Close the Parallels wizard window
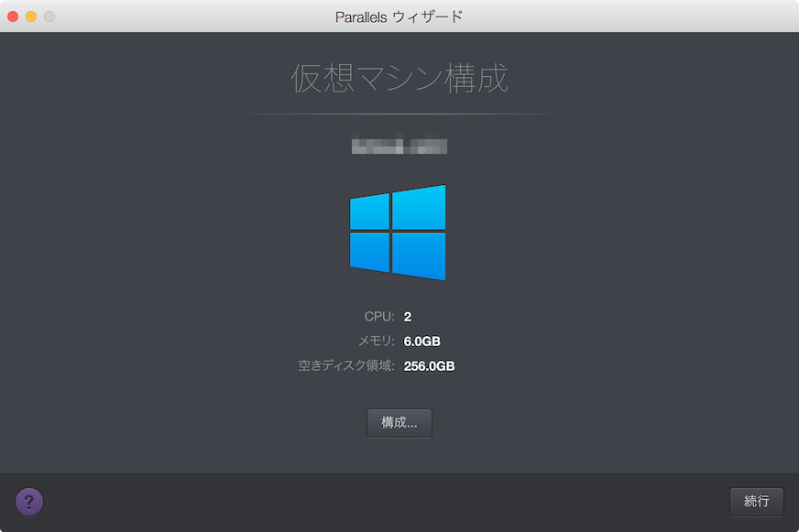 coord(13,16)
